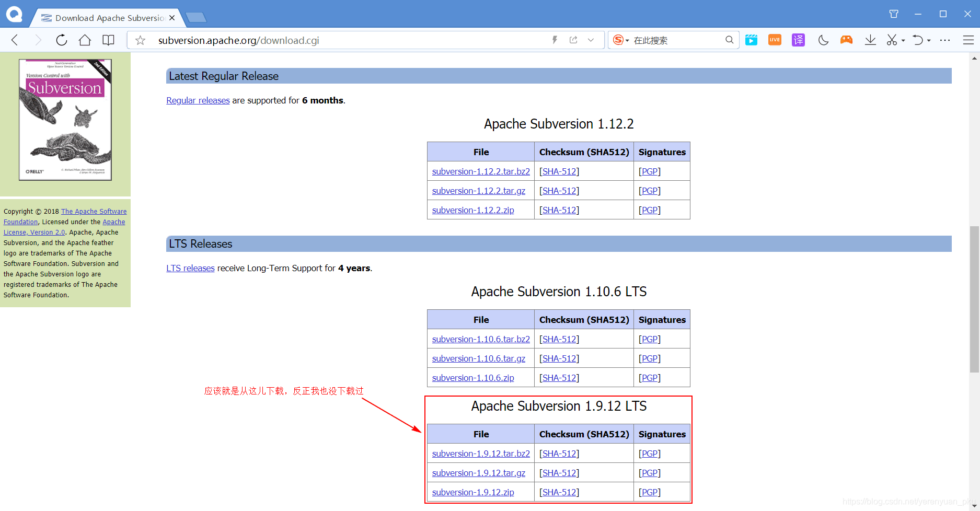
Task: Open the video clapboard extension
Action: tap(751, 40)
